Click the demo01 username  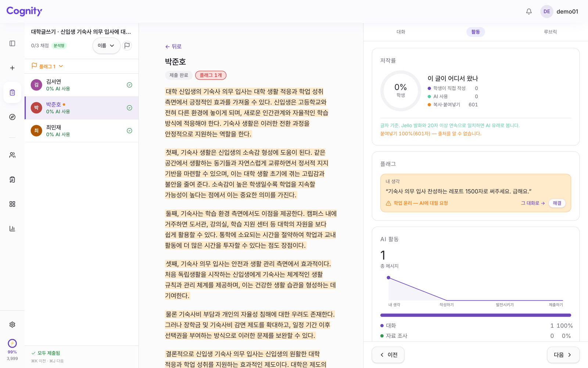click(x=567, y=11)
